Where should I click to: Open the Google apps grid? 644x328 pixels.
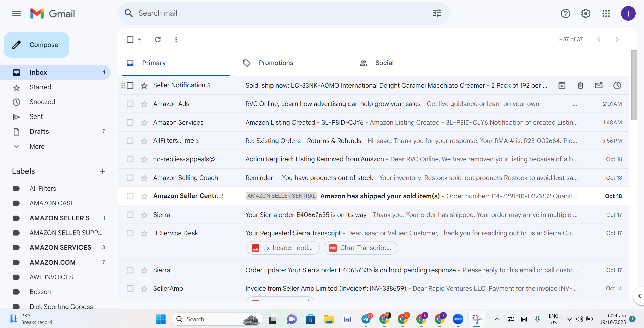tap(606, 13)
